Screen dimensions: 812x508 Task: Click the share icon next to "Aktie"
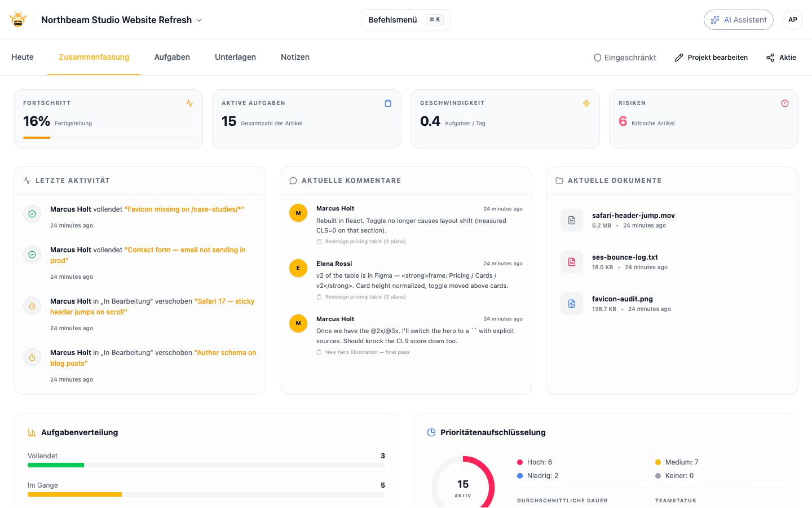tap(769, 57)
